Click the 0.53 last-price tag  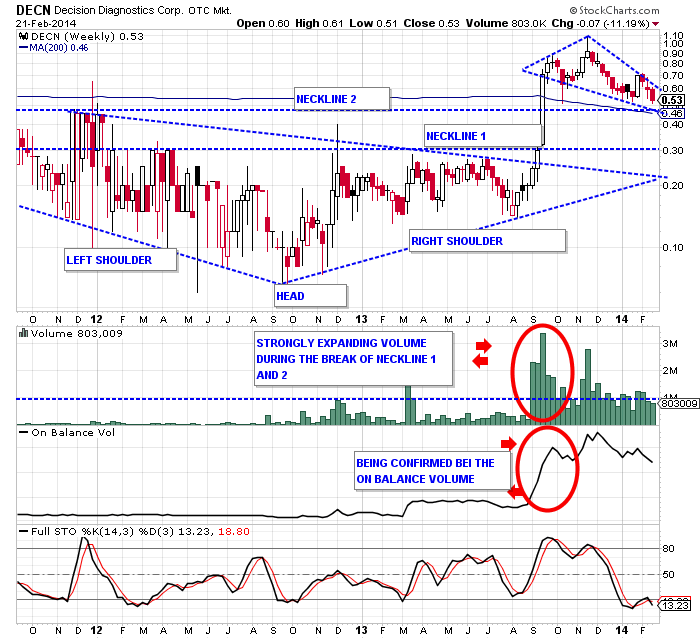pos(673,100)
